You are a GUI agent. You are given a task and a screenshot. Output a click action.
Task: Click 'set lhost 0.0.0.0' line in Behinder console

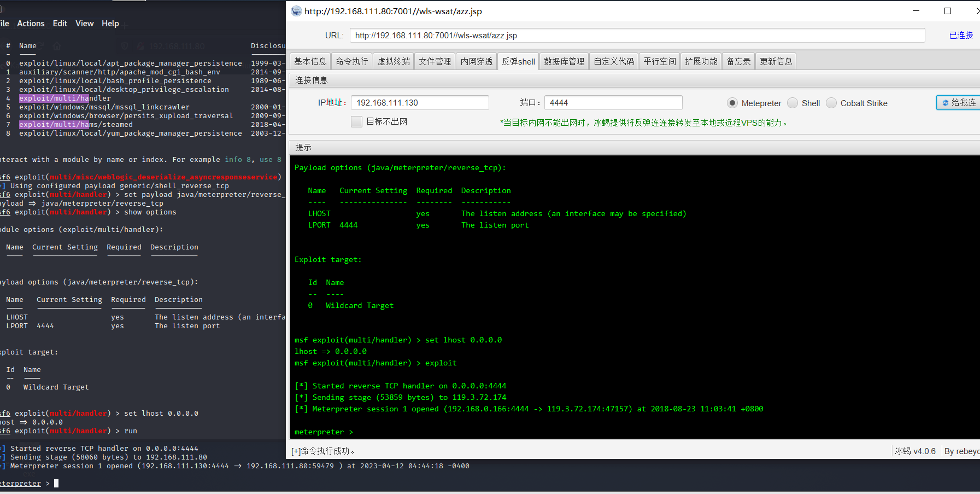[398, 340]
